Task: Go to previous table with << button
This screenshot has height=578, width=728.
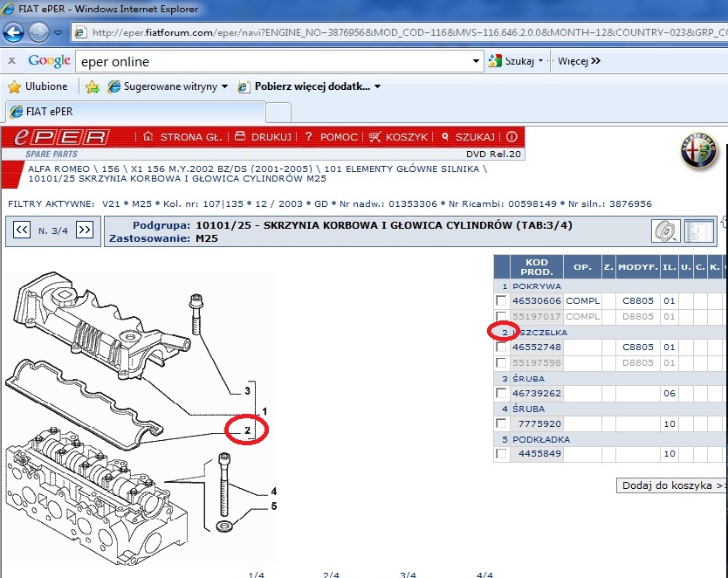Action: point(22,230)
